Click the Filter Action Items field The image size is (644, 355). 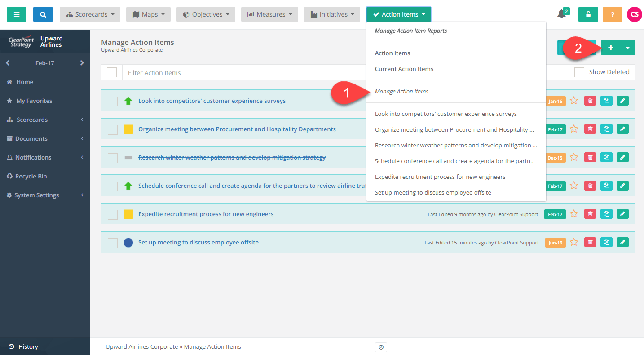point(345,72)
